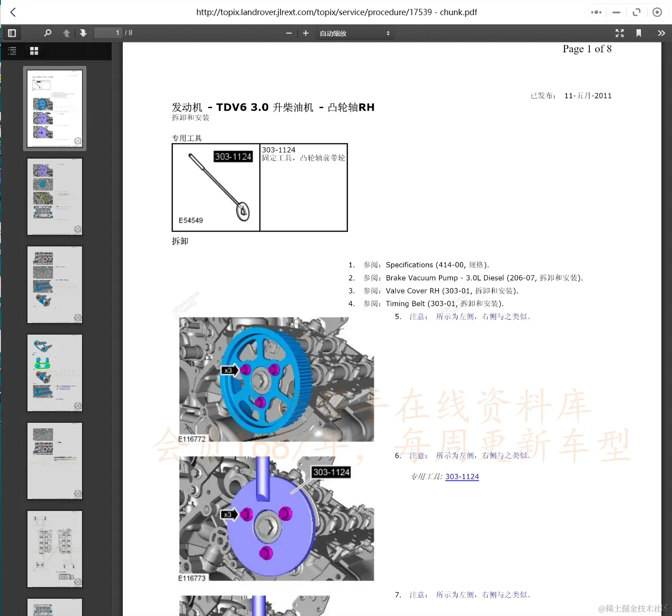Click the Page 1 of 8 header text
The height and width of the screenshot is (616, 672).
tap(587, 49)
